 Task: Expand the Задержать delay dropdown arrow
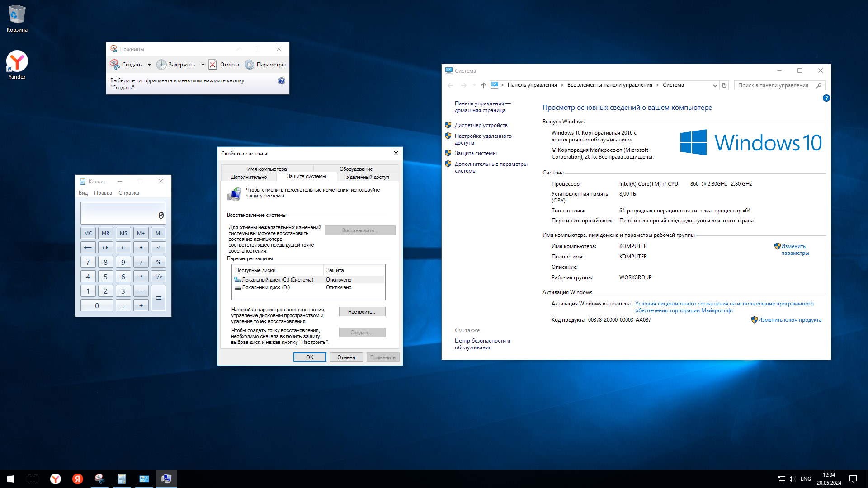202,65
